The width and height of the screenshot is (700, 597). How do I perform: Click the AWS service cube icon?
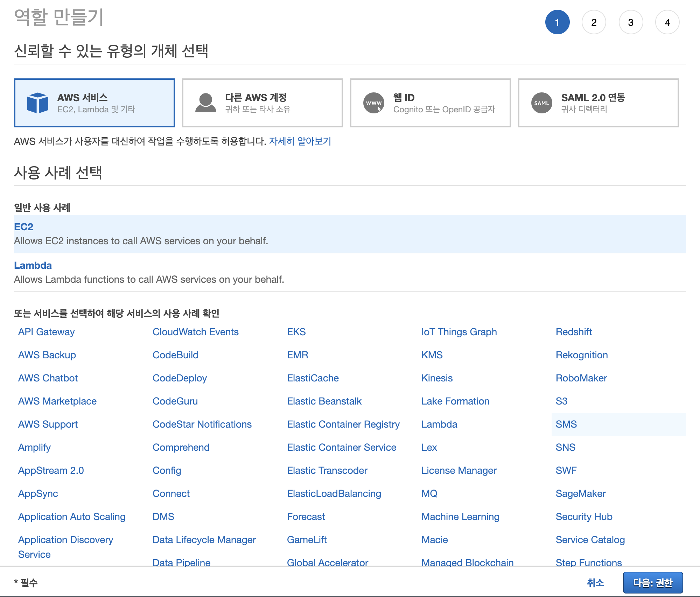tap(37, 103)
